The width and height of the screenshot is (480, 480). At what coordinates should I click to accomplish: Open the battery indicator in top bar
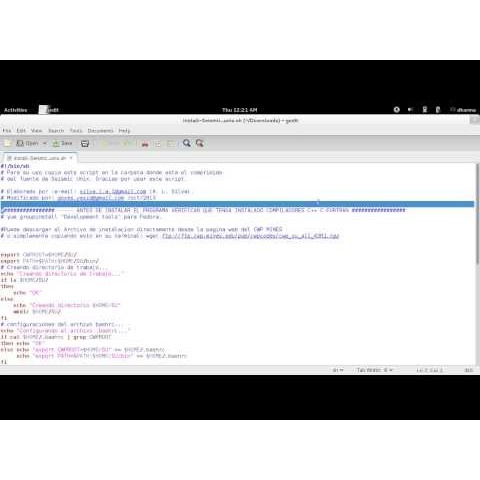pyautogui.click(x=438, y=110)
